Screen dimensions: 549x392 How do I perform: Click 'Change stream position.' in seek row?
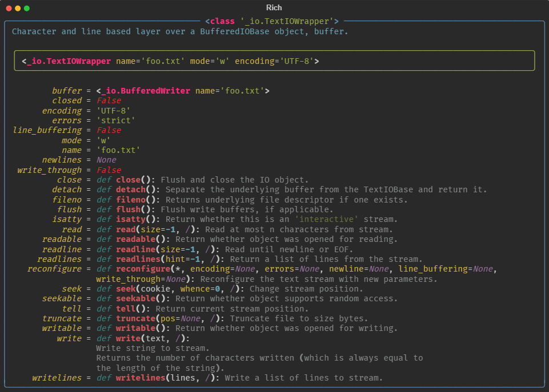click(x=306, y=289)
